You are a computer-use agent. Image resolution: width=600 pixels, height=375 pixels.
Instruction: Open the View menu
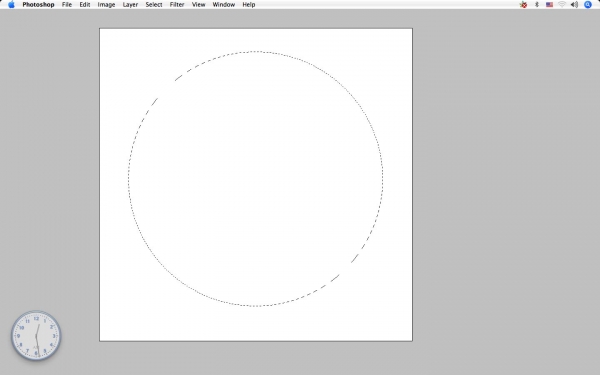point(198,5)
